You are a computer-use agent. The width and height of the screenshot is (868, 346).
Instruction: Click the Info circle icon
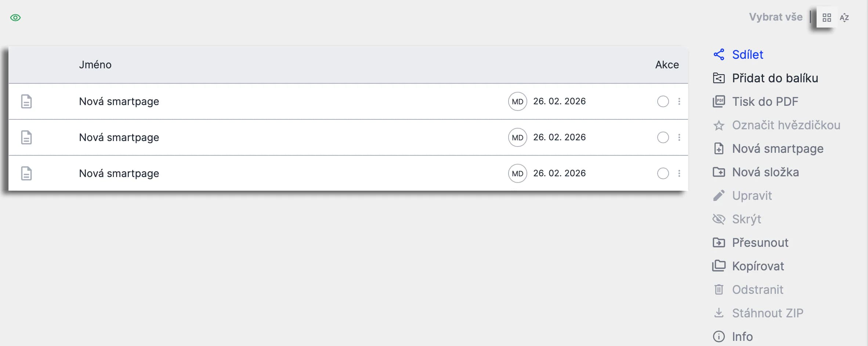pos(719,336)
